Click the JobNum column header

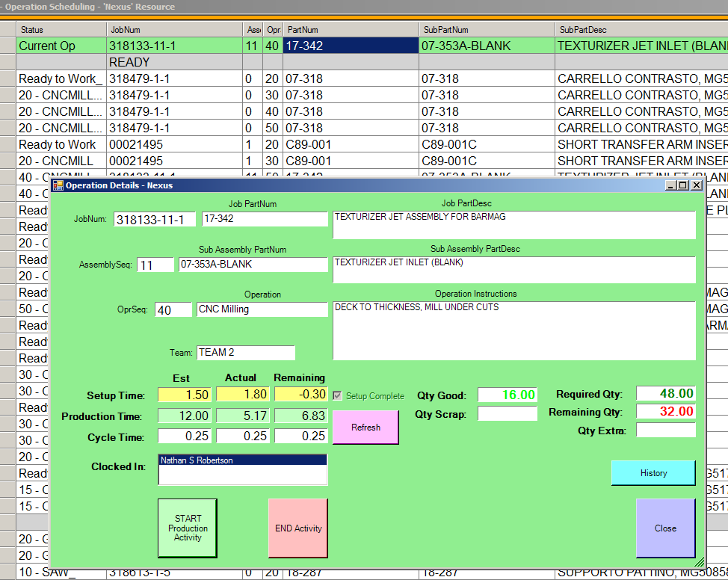click(174, 30)
